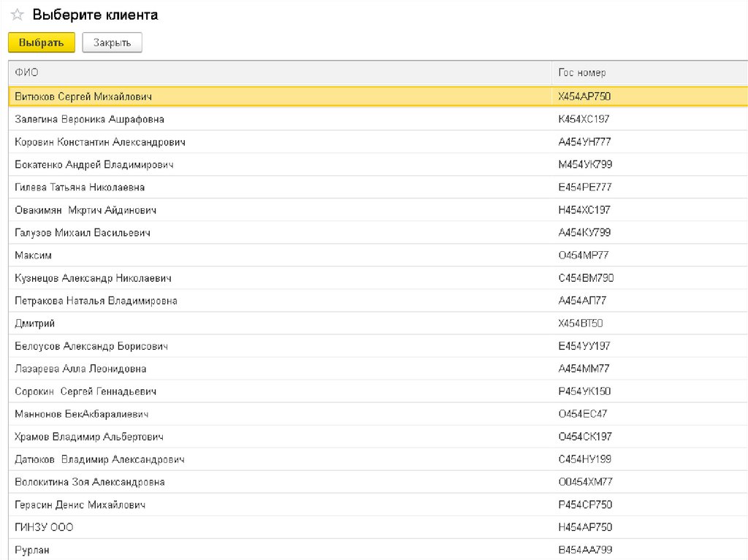Select client Белоусов Александр Борисович

tap(91, 346)
